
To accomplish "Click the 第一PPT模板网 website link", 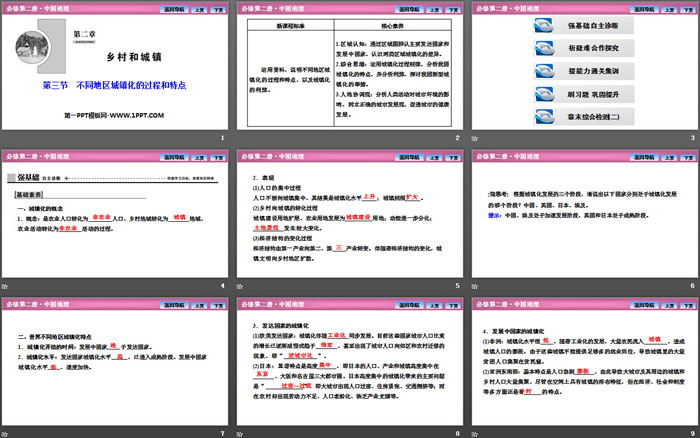I will (x=115, y=115).
